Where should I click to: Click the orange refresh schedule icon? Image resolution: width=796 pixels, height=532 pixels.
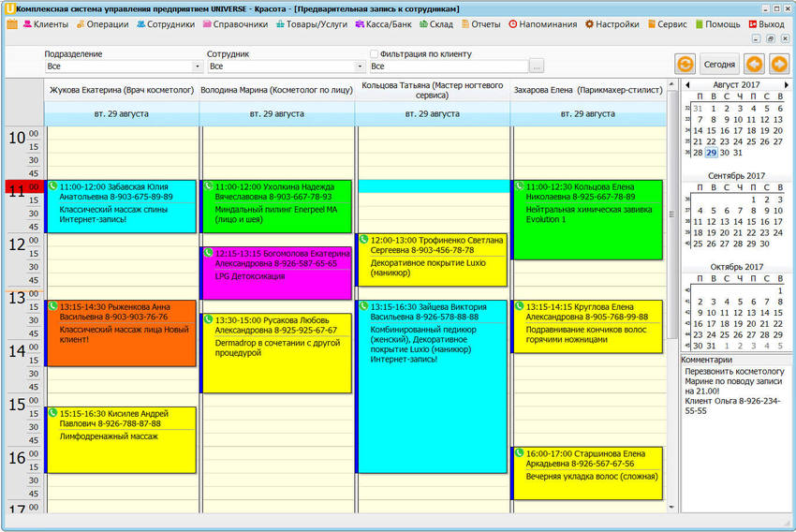685,64
